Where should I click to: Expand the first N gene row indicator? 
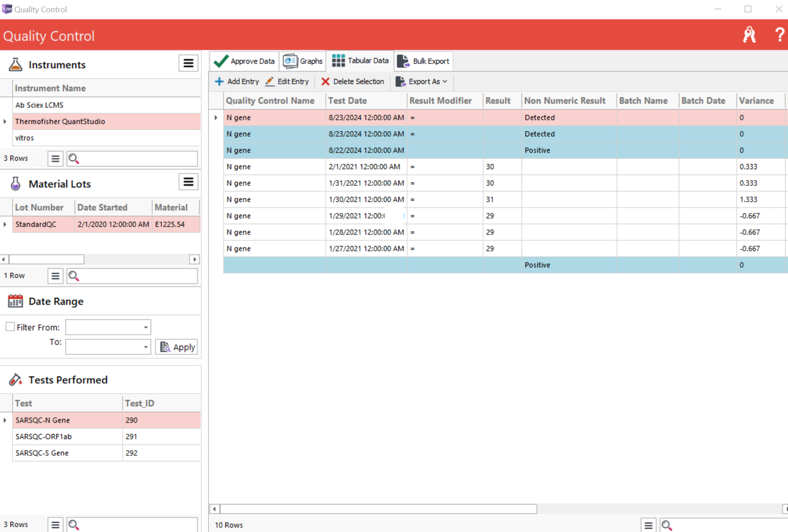point(216,117)
